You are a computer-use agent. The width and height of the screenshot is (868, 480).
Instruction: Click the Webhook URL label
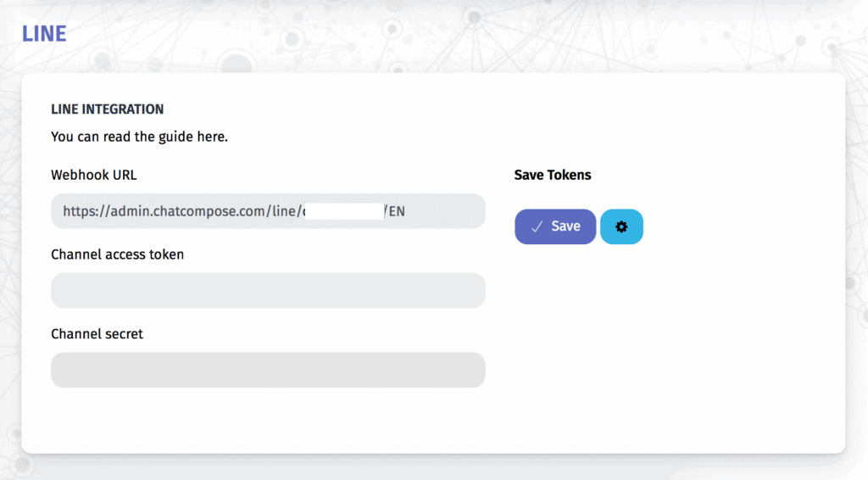[x=93, y=175]
